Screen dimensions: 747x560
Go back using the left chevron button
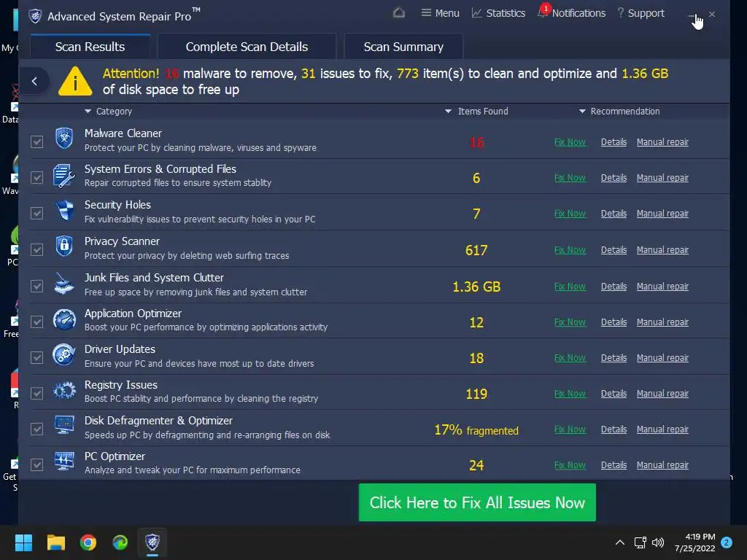(34, 81)
